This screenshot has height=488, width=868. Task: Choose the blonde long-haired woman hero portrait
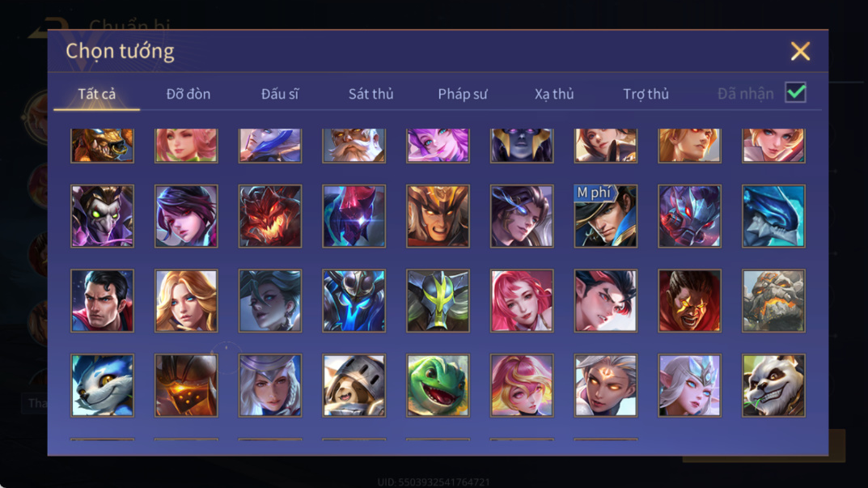(x=186, y=301)
